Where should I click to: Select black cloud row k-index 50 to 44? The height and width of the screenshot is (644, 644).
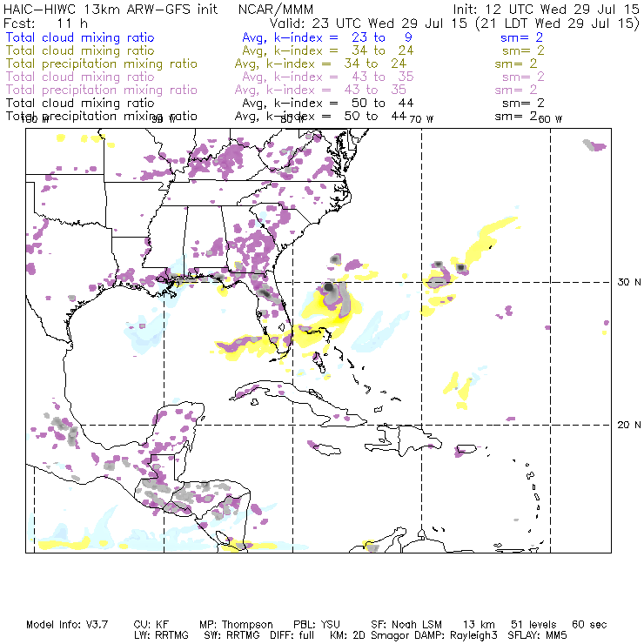(x=328, y=103)
